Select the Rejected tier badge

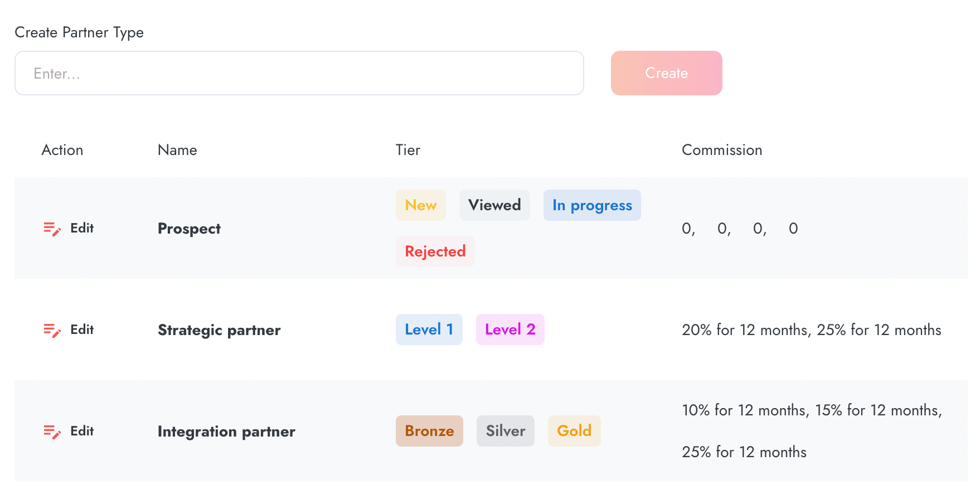pos(435,251)
